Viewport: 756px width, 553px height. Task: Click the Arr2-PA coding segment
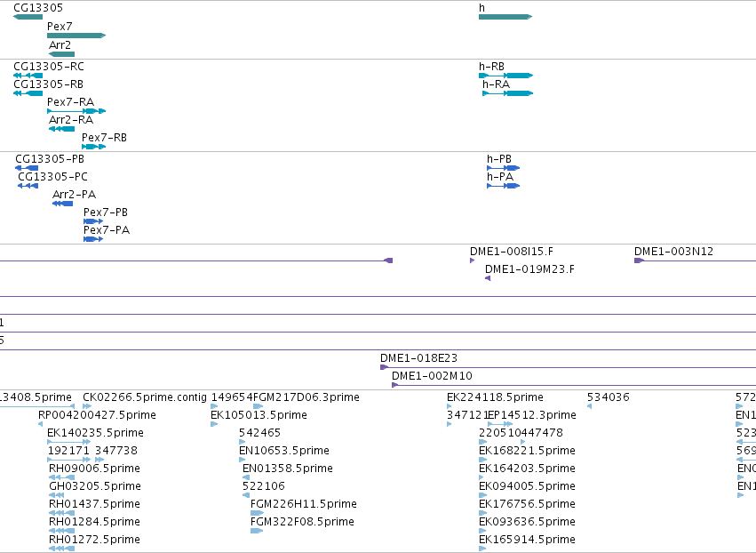tap(63, 204)
